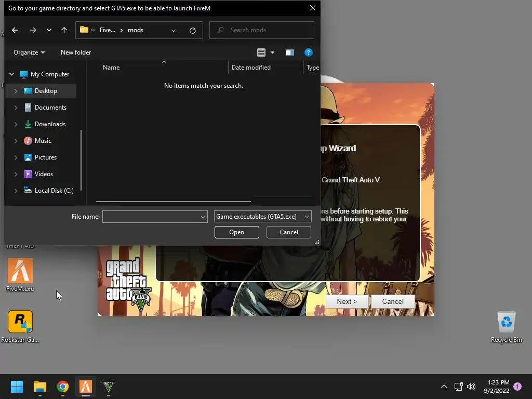
Task: Click the forward navigation arrow
Action: tap(33, 30)
